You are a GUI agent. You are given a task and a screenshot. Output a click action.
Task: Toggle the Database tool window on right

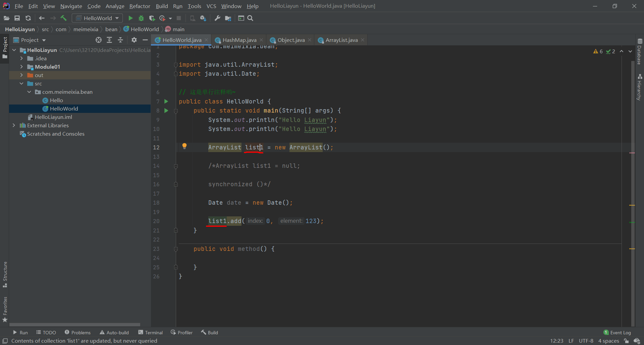(640, 52)
